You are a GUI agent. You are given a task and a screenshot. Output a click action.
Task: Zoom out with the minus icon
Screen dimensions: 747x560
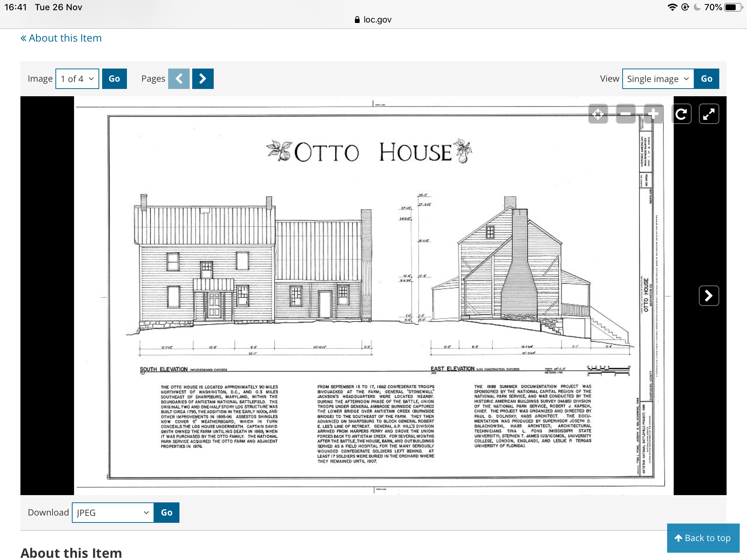[626, 114]
